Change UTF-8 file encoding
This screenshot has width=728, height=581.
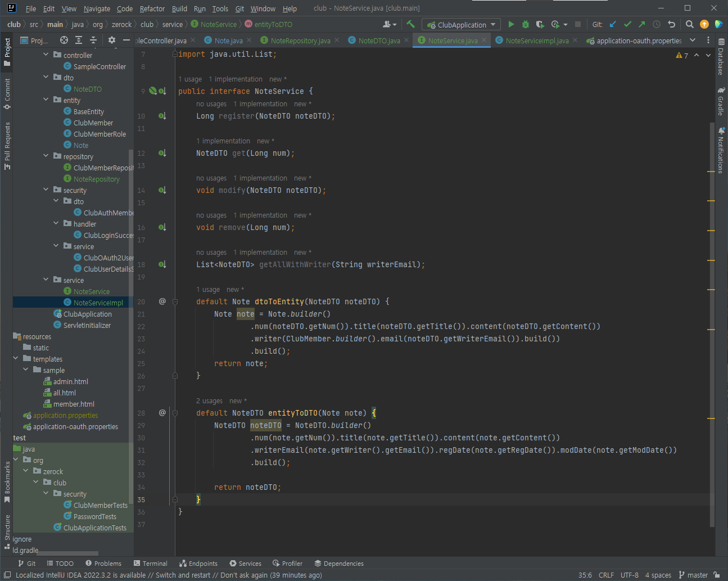pos(630,575)
